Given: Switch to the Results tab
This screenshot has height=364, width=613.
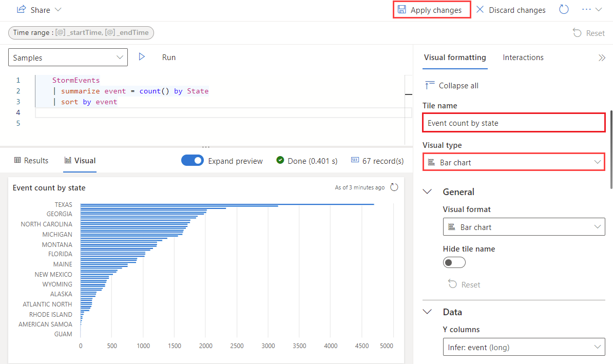Looking at the screenshot, I should pos(31,161).
